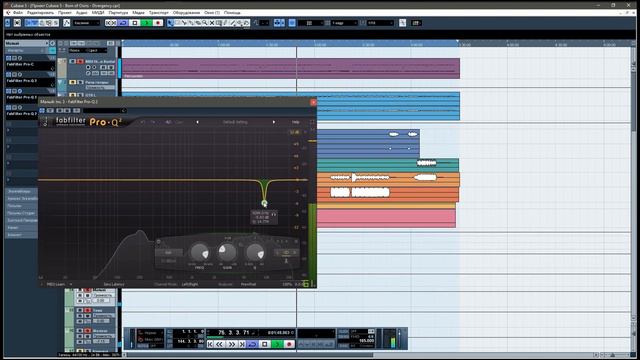This screenshot has height=360, width=640.
Task: Select the Zoom magnifier tool
Action: pos(205,23)
